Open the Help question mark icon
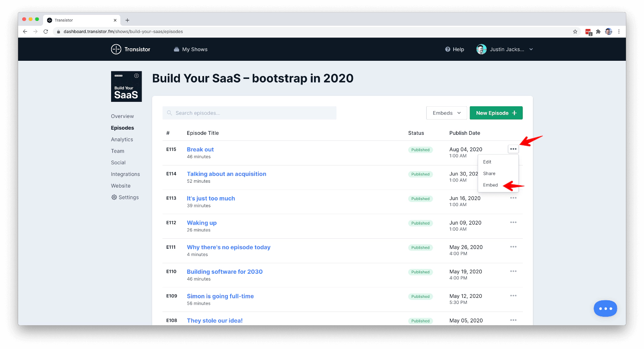 pyautogui.click(x=448, y=50)
